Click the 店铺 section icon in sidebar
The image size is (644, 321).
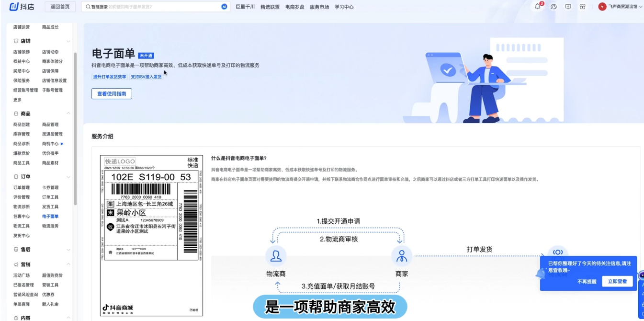pyautogui.click(x=16, y=41)
